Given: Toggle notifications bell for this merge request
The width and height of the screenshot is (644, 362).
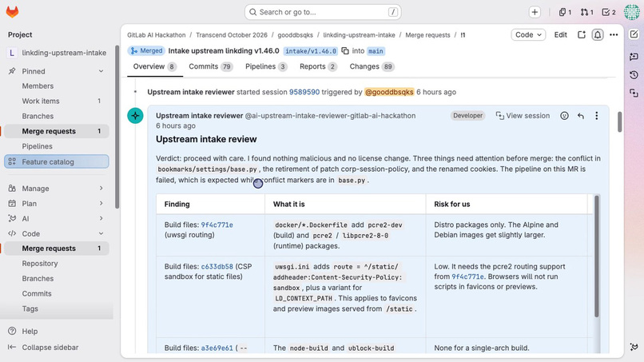Looking at the screenshot, I should 597,35.
